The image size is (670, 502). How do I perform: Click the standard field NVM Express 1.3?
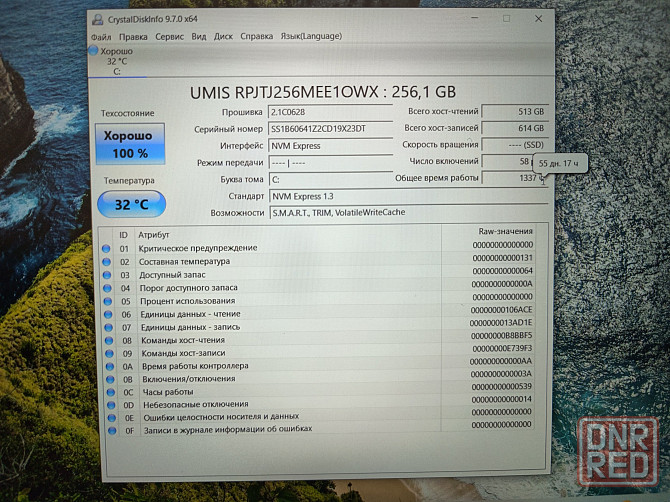tap(408, 196)
